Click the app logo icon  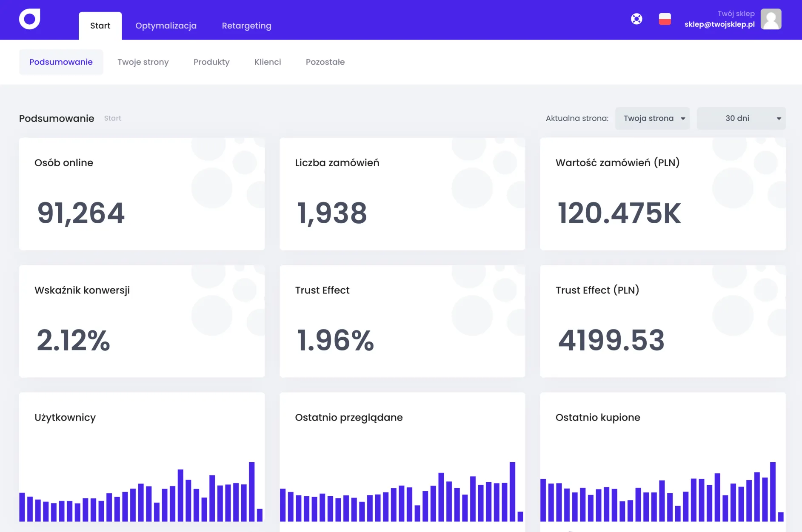click(30, 19)
